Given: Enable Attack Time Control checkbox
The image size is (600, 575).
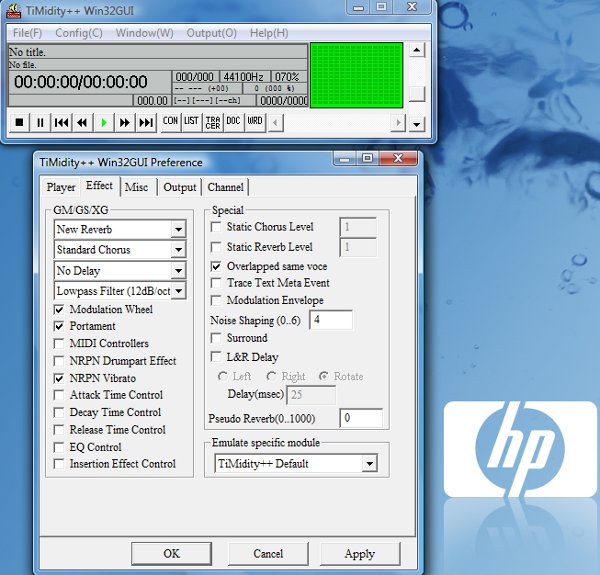Looking at the screenshot, I should point(59,395).
